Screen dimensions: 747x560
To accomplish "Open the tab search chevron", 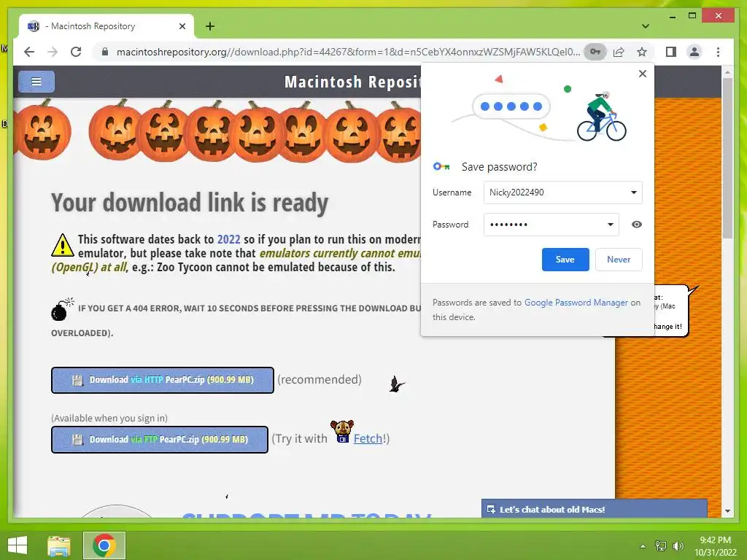I will click(645, 26).
